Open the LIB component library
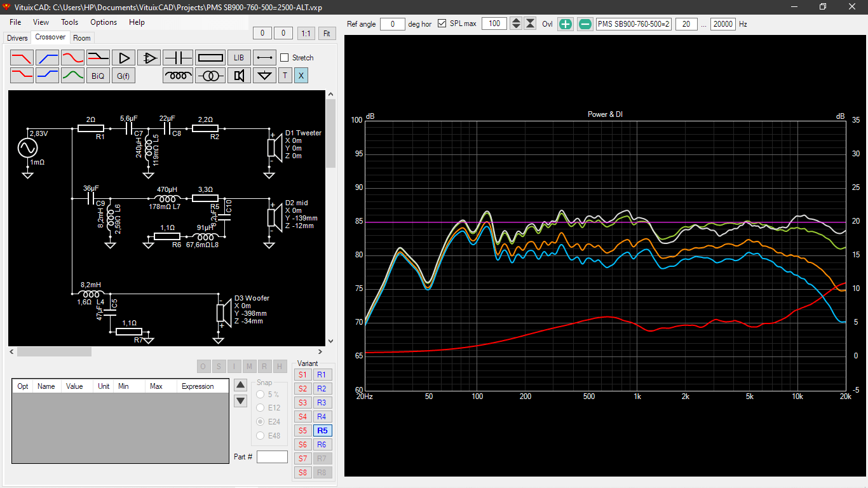The width and height of the screenshot is (868, 488). [x=239, y=57]
